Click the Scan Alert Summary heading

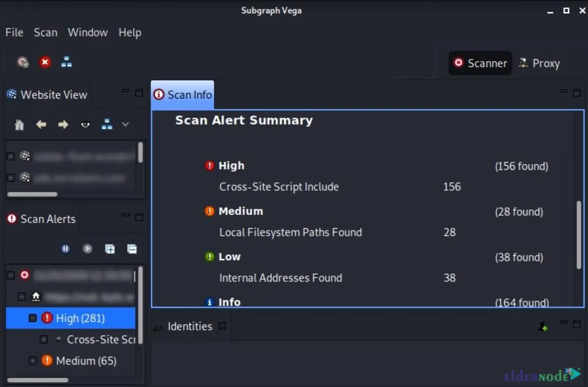tap(244, 120)
